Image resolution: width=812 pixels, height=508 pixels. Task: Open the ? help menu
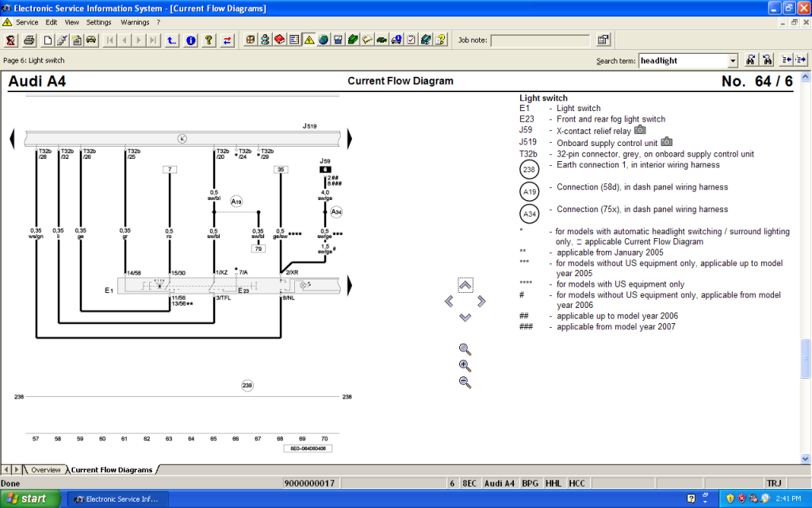point(159,22)
